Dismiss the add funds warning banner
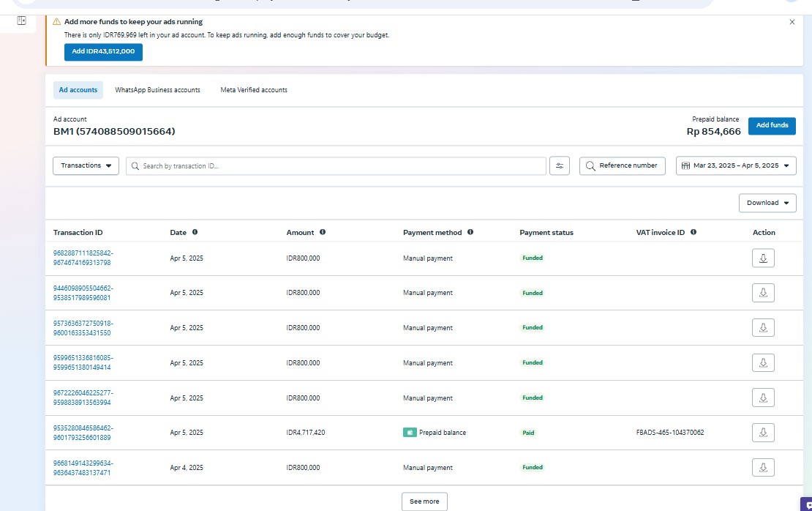Screen dimensions: 812x511 click(x=792, y=22)
